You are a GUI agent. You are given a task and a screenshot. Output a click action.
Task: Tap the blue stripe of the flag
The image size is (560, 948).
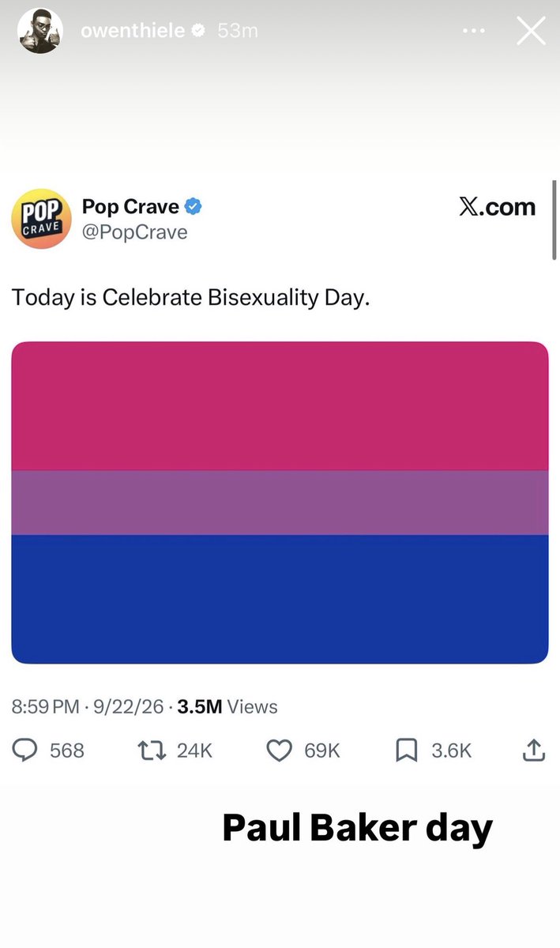point(280,599)
